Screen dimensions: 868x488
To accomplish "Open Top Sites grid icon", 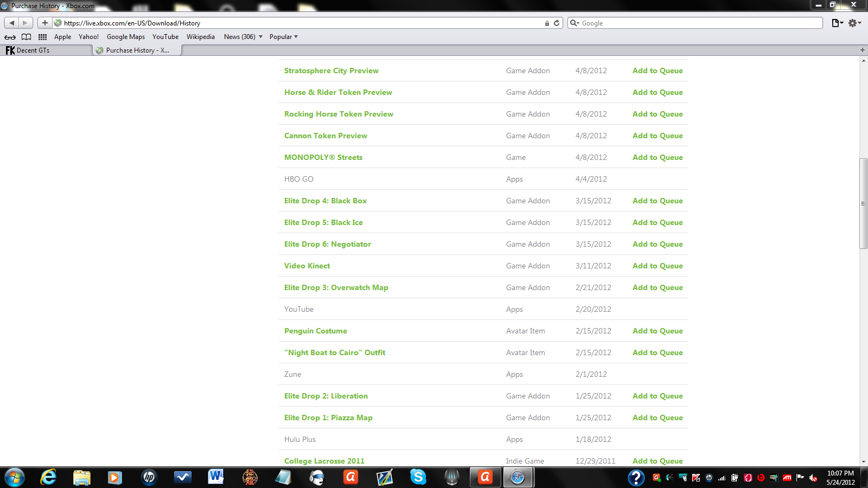I will (42, 37).
